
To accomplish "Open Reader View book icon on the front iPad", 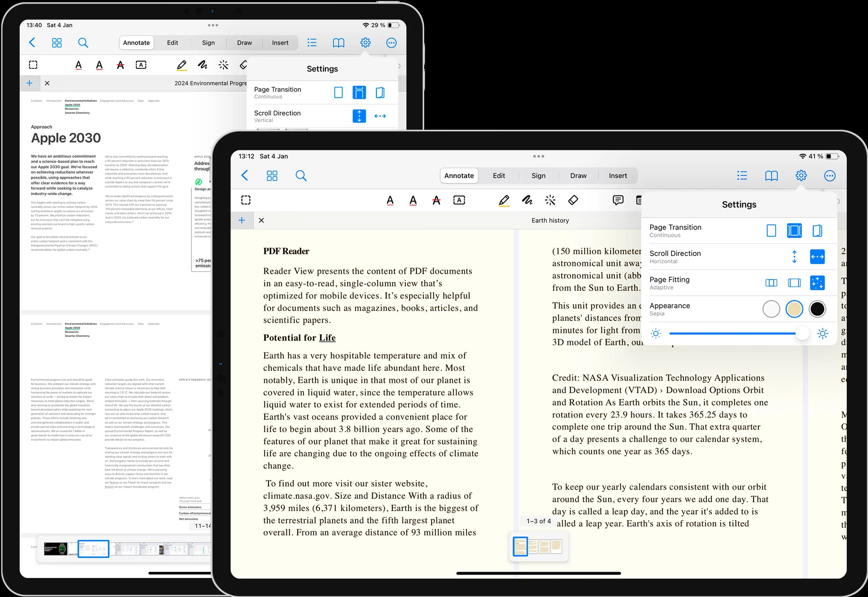I will (772, 176).
